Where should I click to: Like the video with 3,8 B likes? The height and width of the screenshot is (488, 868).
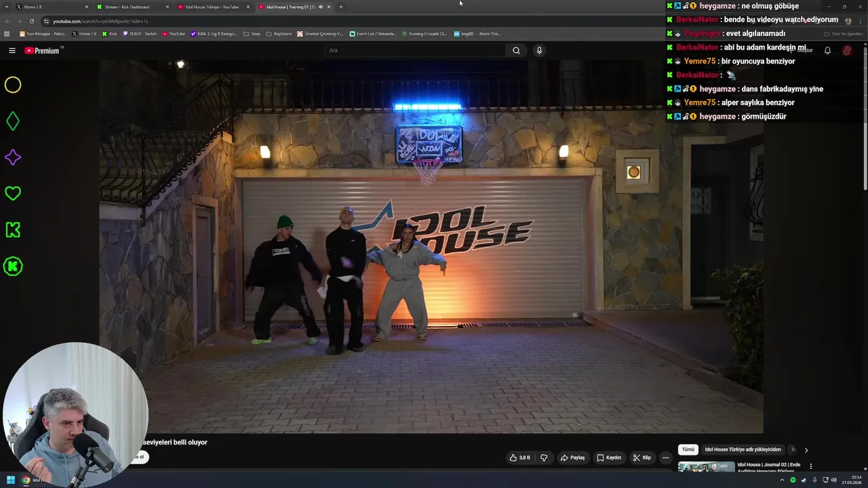520,457
